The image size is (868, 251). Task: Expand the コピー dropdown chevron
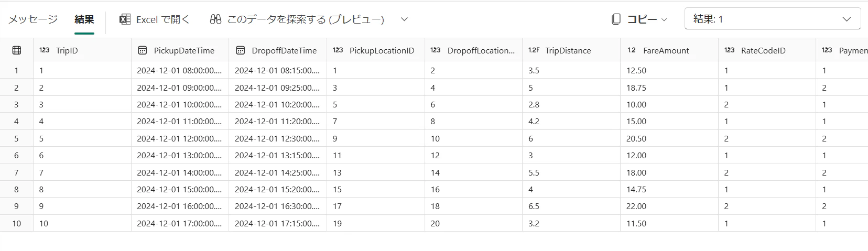664,20
